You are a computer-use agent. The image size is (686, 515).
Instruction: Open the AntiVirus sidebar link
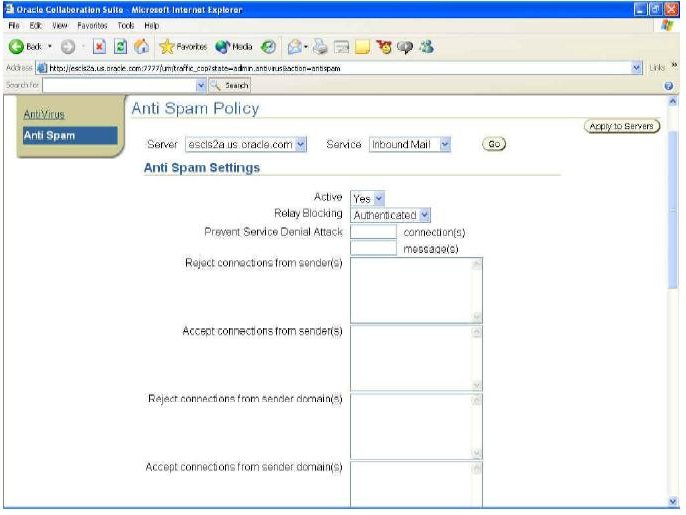click(44, 115)
